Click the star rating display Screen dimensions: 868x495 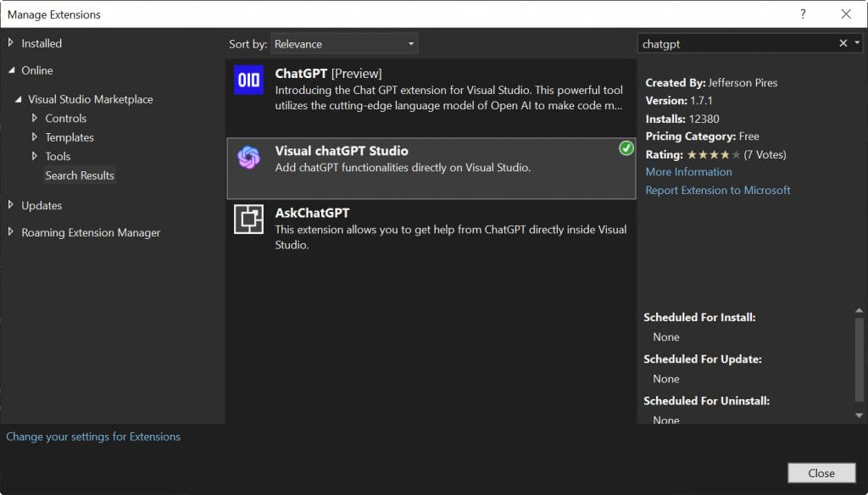[x=713, y=154]
